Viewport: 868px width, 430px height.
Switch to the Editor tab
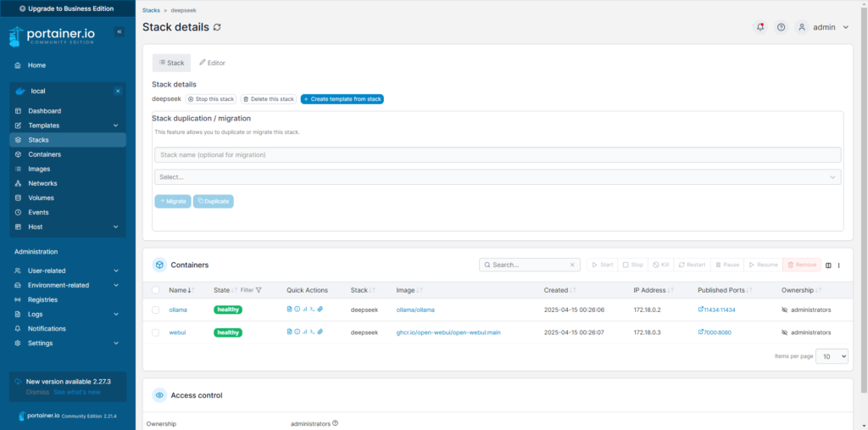(x=212, y=63)
